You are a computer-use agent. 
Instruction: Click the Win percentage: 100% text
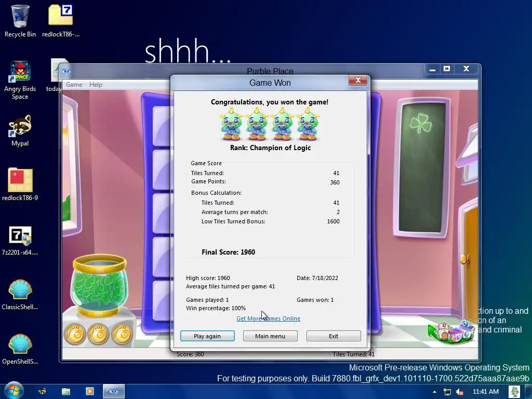click(216, 308)
